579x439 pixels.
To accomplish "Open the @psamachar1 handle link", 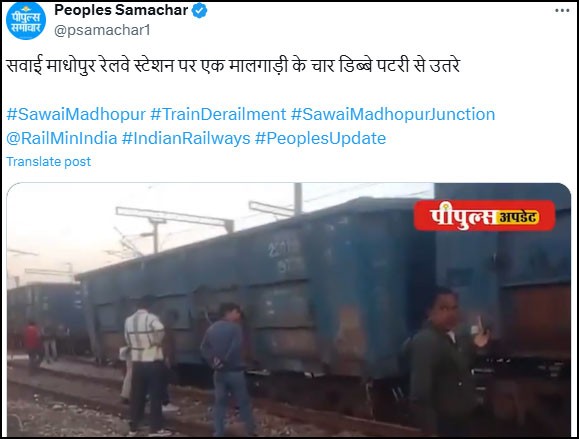I will click(x=102, y=30).
